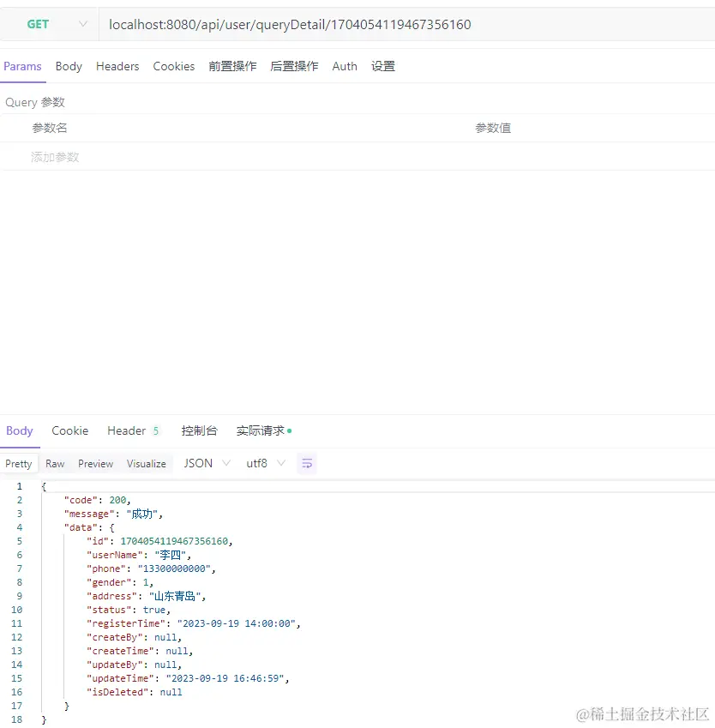Screen dimensions: 715x728
Task: Open the JSON format dropdown
Action: [x=207, y=463]
